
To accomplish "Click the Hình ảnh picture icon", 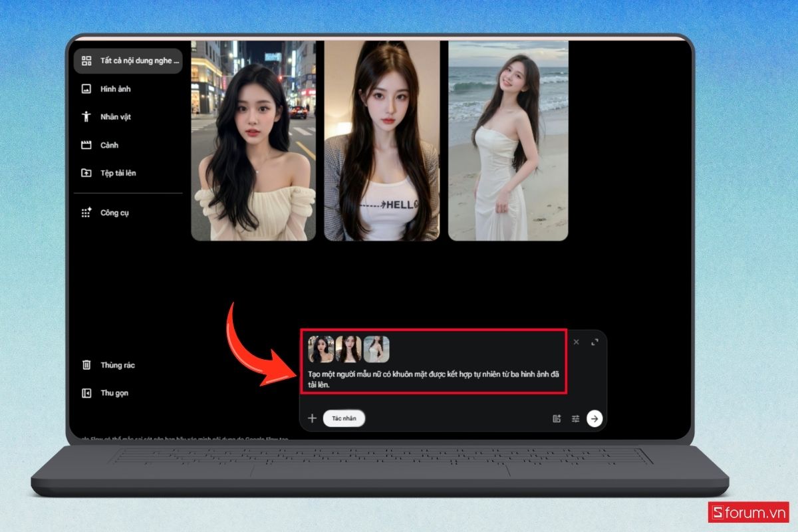I will pyautogui.click(x=86, y=88).
